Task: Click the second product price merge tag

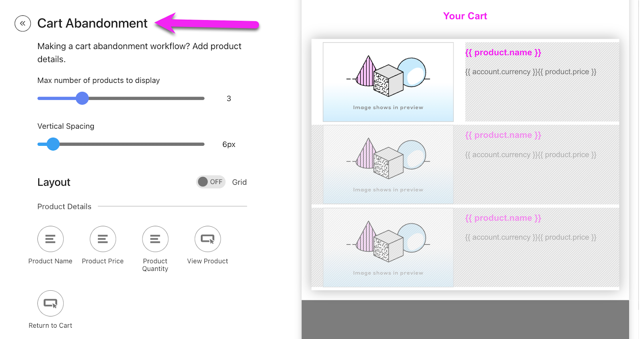Action: (x=530, y=155)
